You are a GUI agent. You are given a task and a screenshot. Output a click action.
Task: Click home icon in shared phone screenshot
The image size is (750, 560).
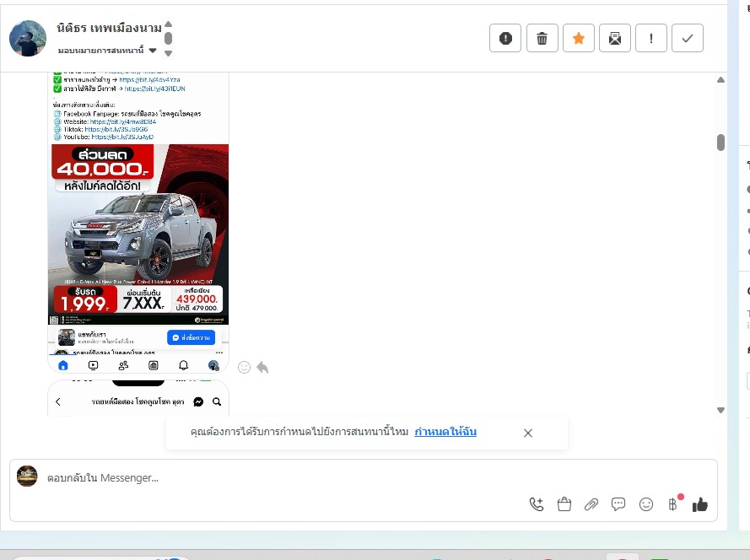[63, 365]
